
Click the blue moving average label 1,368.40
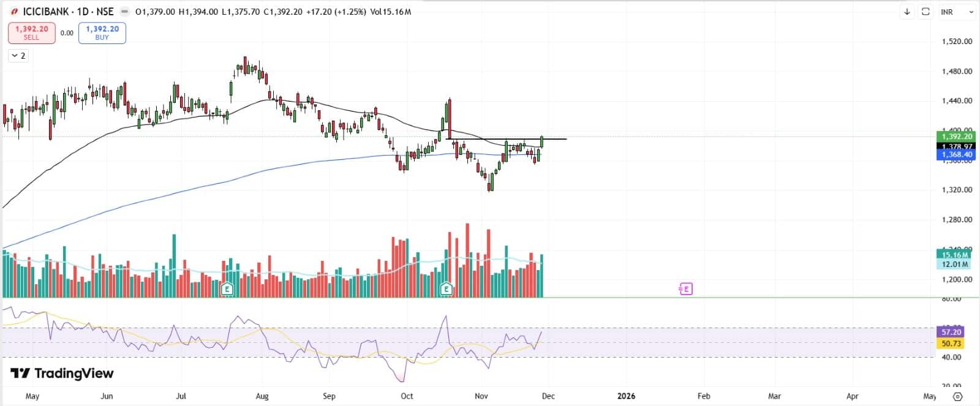[x=956, y=155]
